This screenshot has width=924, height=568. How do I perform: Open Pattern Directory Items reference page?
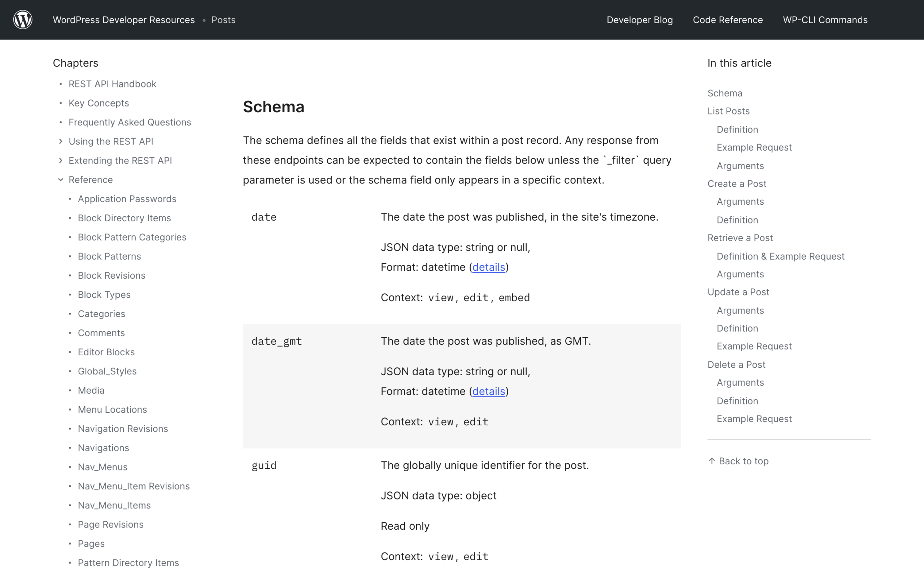click(128, 562)
